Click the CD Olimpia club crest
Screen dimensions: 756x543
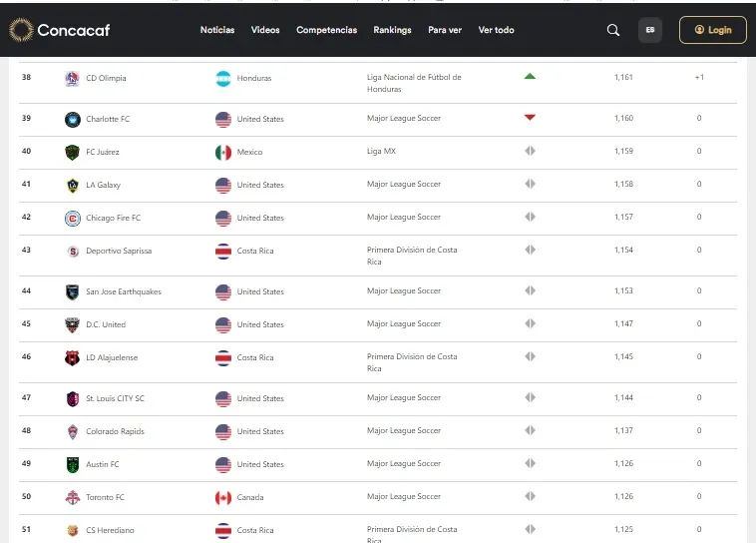point(72,78)
